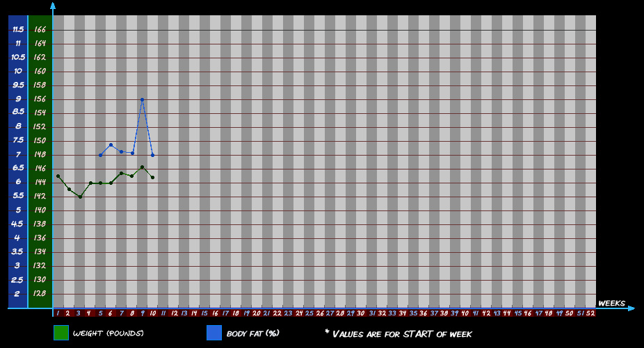
Task: Click the '160' weight axis label
Action: point(40,71)
